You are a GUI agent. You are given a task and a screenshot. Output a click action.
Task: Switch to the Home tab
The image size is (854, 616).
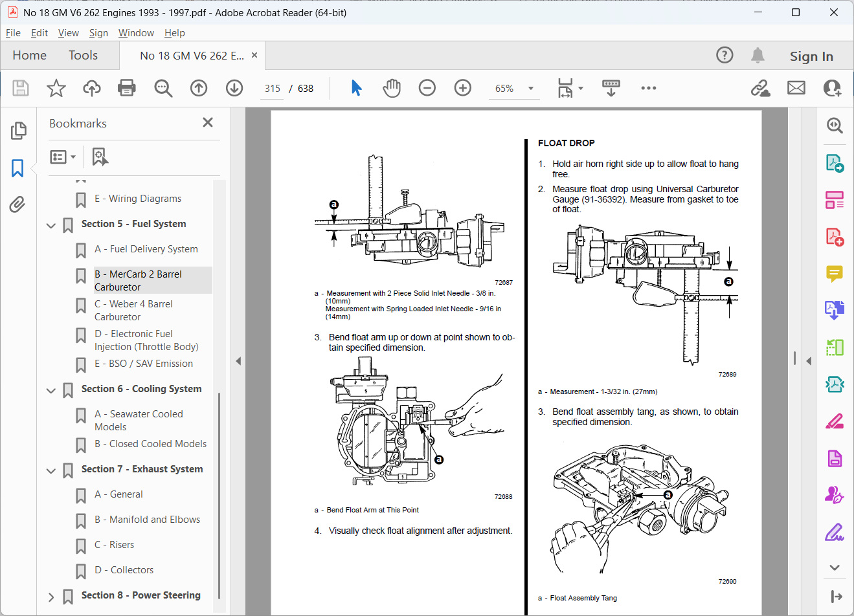pos(29,56)
